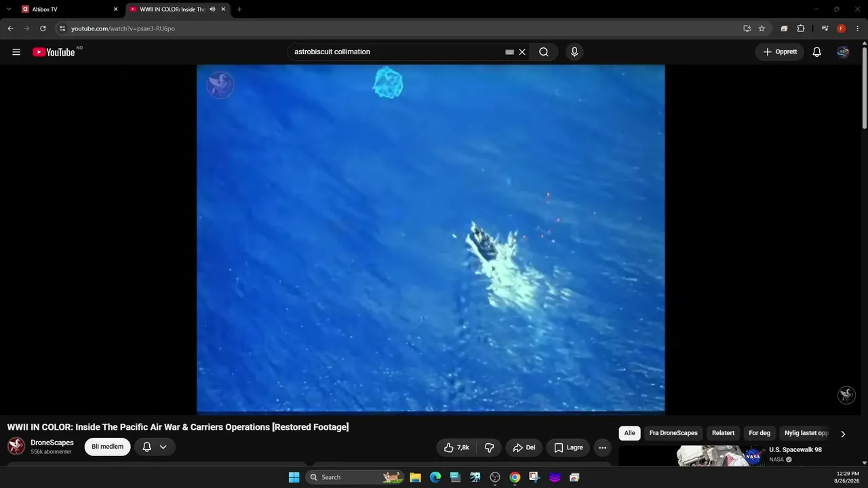The width and height of the screenshot is (868, 488).
Task: Close the Altibox TV tab
Action: tap(115, 9)
